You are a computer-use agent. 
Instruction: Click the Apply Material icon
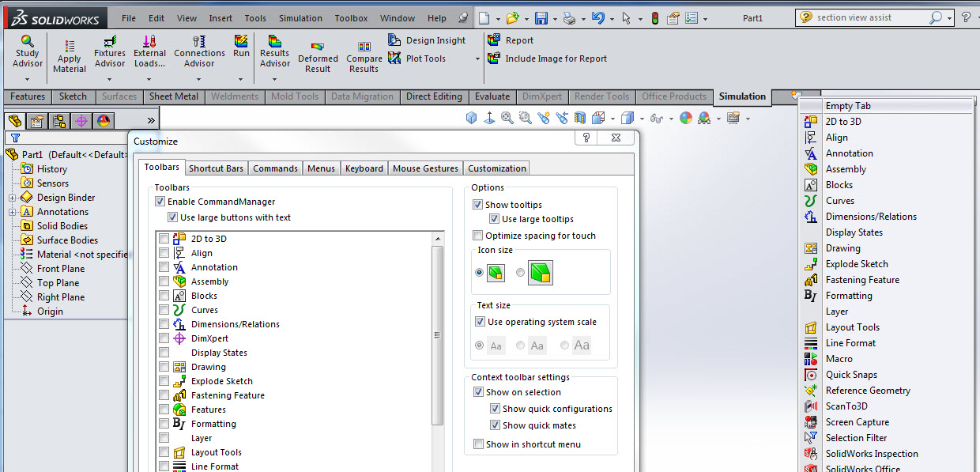[x=70, y=47]
